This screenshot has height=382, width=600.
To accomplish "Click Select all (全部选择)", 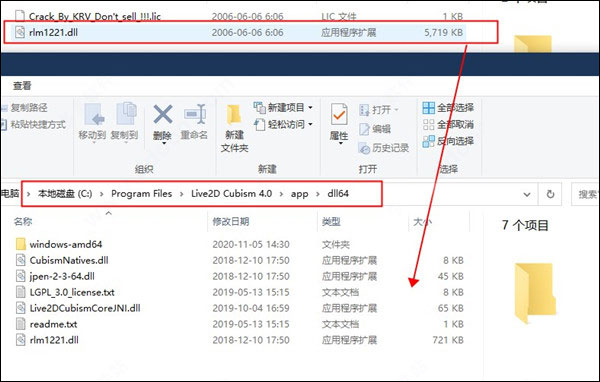I will pos(448,108).
